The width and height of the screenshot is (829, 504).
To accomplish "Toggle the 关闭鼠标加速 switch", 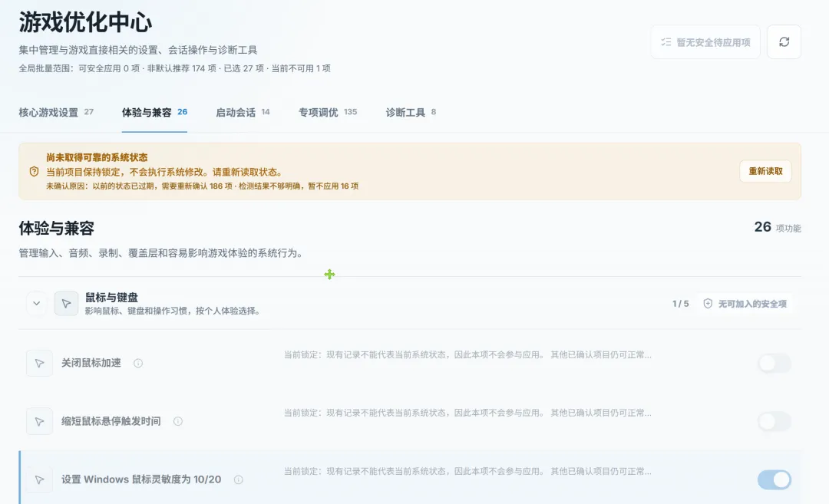I will pyautogui.click(x=775, y=363).
